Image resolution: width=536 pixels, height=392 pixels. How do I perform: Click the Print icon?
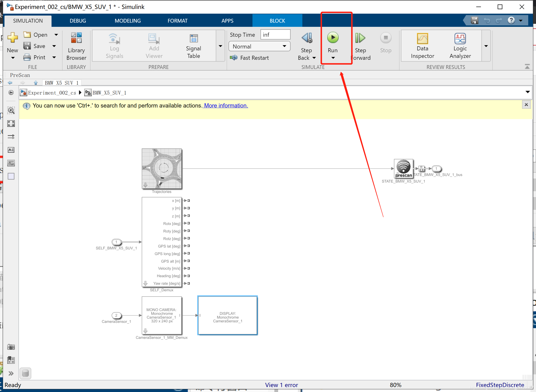(x=27, y=57)
